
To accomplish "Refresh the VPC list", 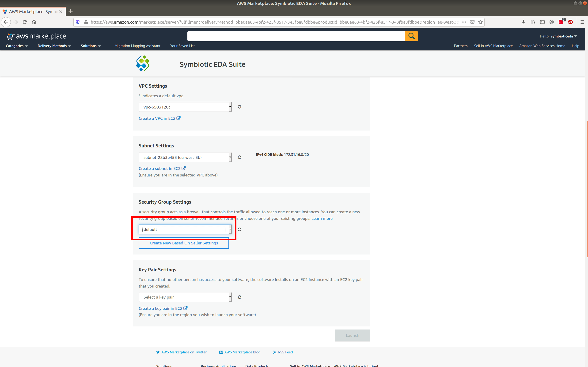I will [x=239, y=107].
